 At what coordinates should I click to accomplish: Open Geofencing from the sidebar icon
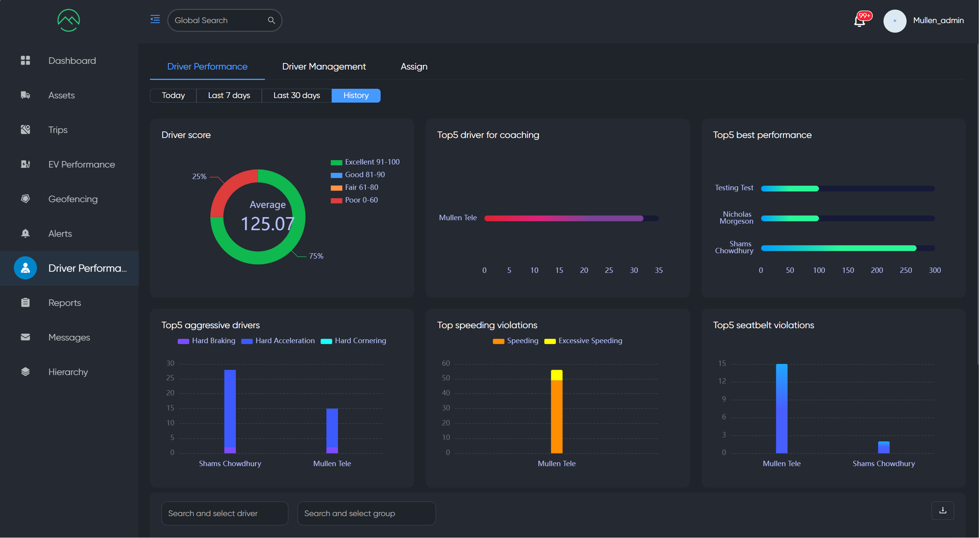(25, 199)
